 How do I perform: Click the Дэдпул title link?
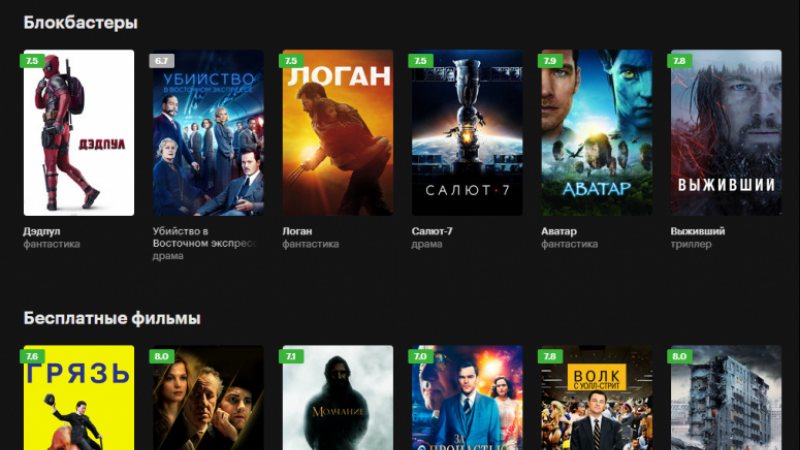tap(41, 231)
